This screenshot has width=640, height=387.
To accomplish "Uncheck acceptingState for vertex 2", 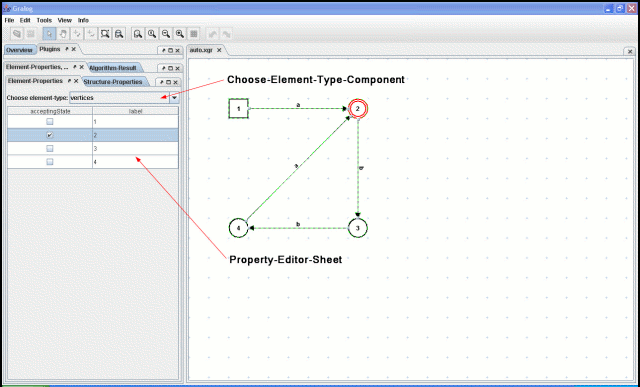I will [50, 135].
